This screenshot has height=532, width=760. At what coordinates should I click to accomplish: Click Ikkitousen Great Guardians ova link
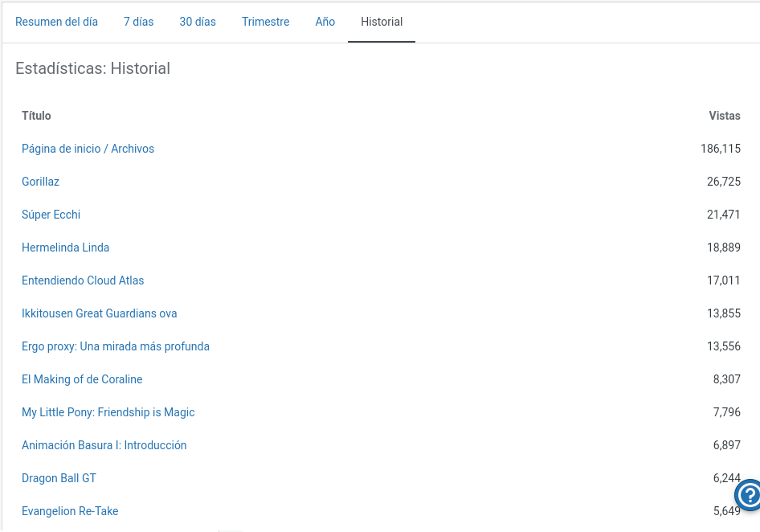click(99, 313)
